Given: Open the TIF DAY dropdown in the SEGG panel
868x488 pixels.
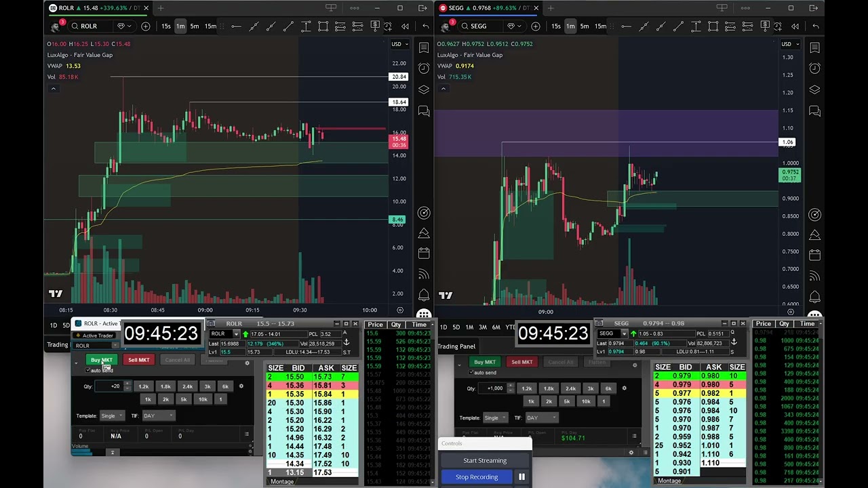Looking at the screenshot, I should [x=541, y=418].
